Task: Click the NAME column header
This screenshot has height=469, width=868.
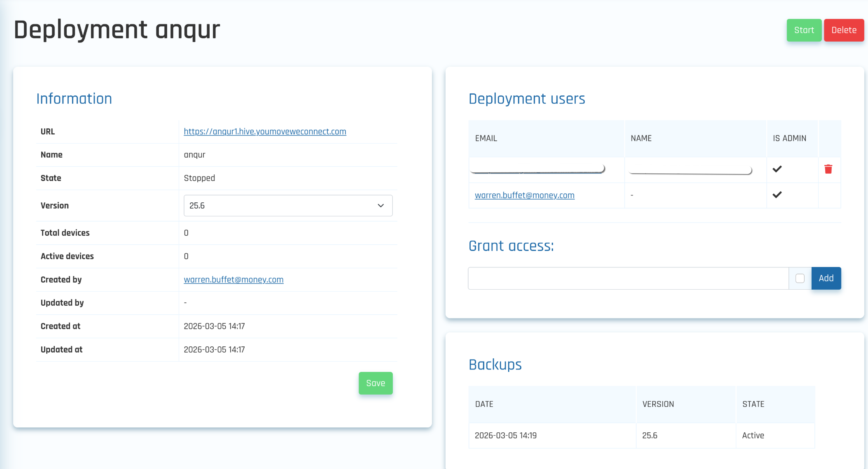Action: 641,138
